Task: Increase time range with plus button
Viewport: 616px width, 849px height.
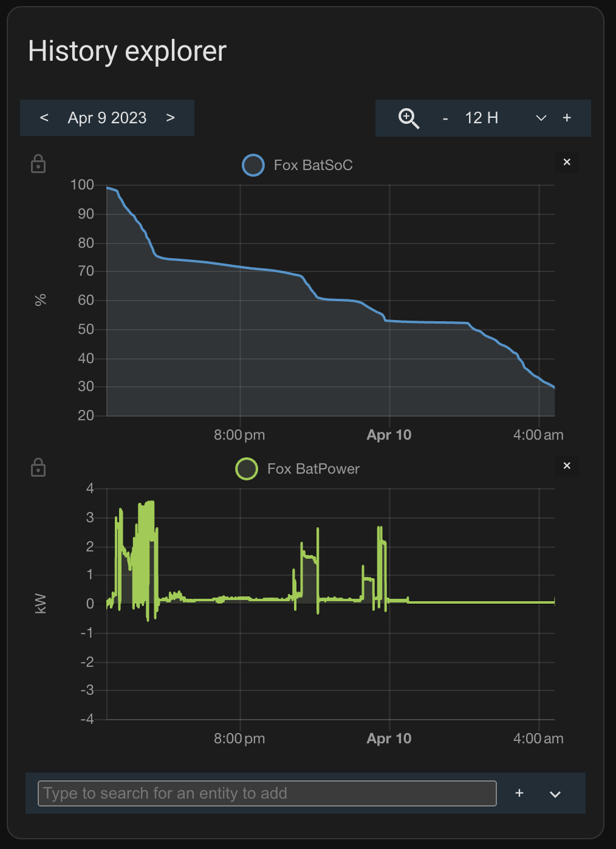Action: click(567, 118)
